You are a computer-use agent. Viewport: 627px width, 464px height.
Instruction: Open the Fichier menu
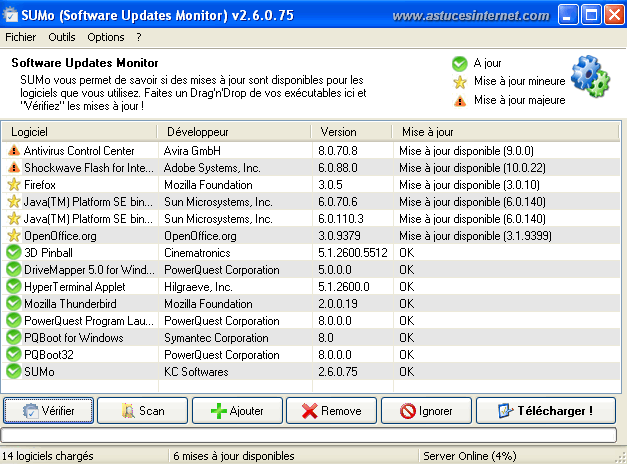point(20,37)
